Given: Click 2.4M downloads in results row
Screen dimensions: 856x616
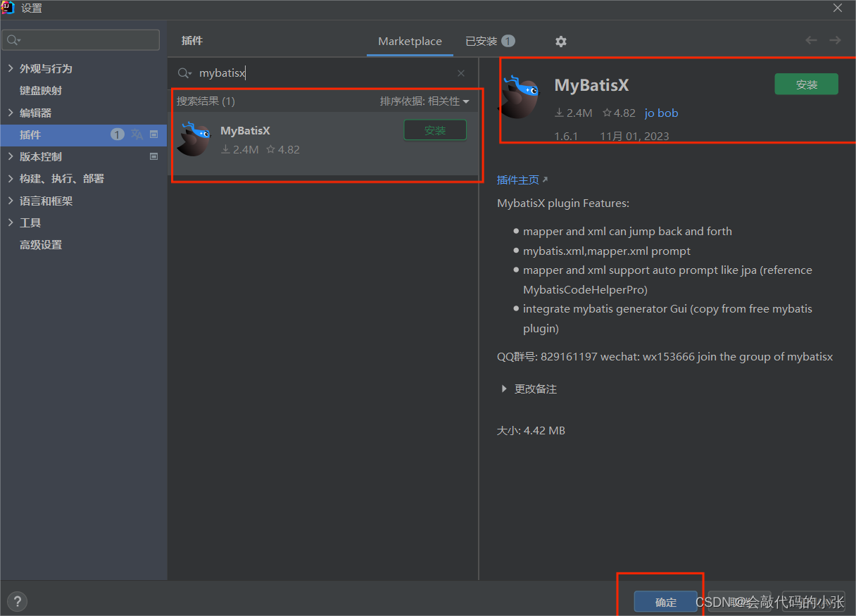Looking at the screenshot, I should pos(239,149).
